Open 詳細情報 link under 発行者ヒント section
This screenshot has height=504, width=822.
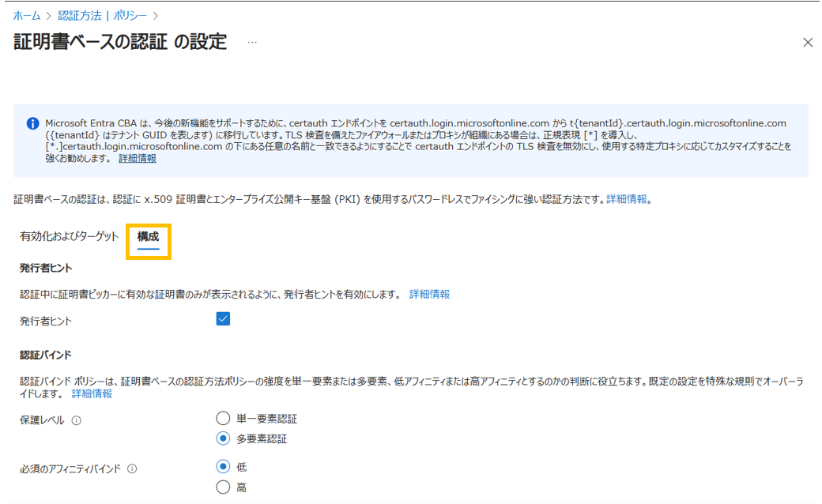(x=429, y=295)
